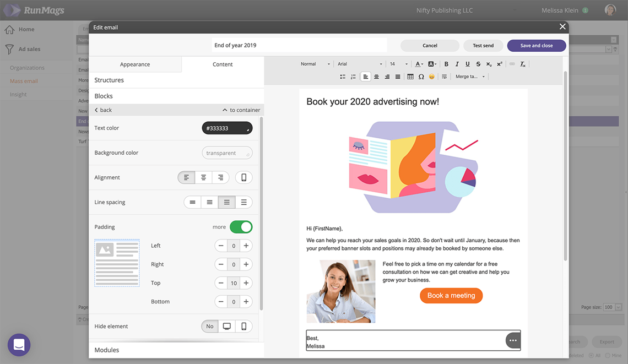
Task: Go up 'to container' level
Action: pos(241,110)
